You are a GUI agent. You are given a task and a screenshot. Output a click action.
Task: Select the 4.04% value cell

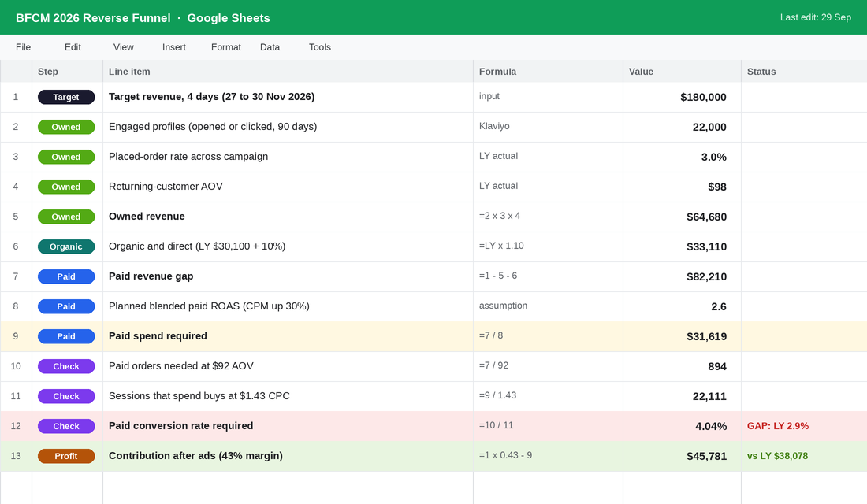(x=682, y=426)
